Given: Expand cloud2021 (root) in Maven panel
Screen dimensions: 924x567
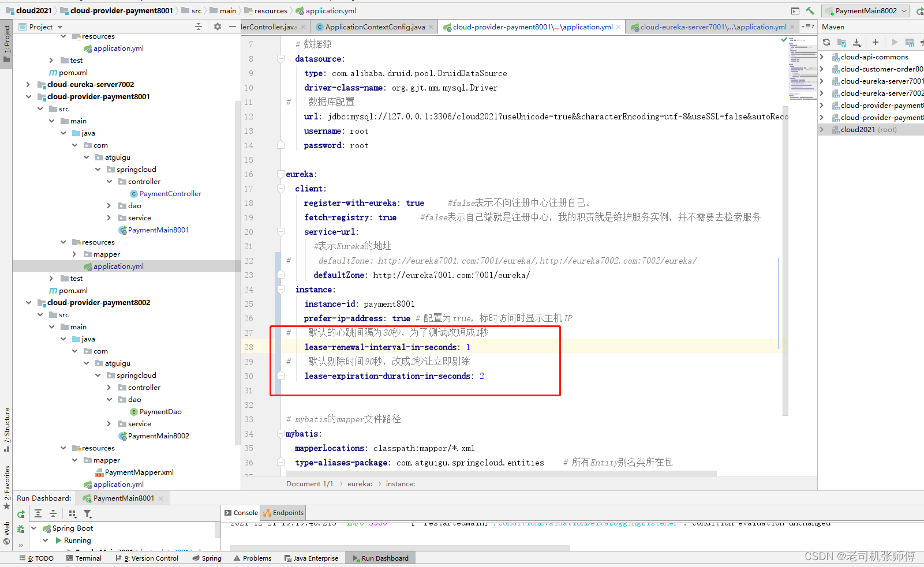Looking at the screenshot, I should 822,129.
